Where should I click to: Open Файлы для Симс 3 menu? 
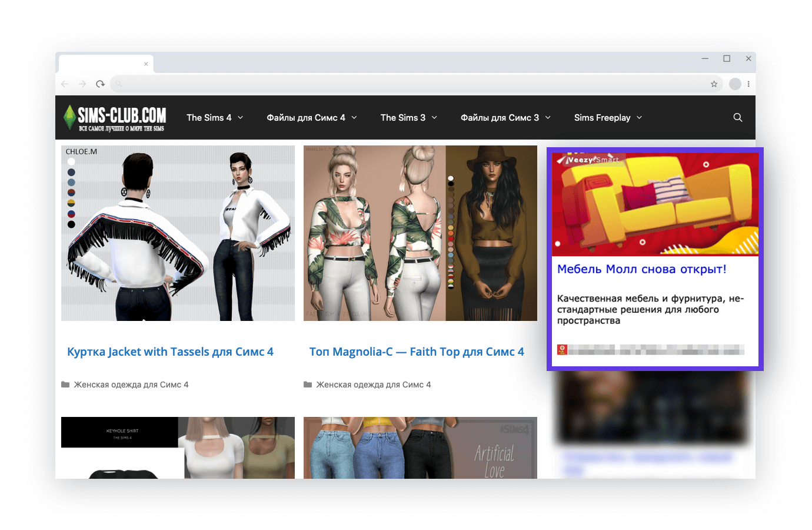(505, 118)
